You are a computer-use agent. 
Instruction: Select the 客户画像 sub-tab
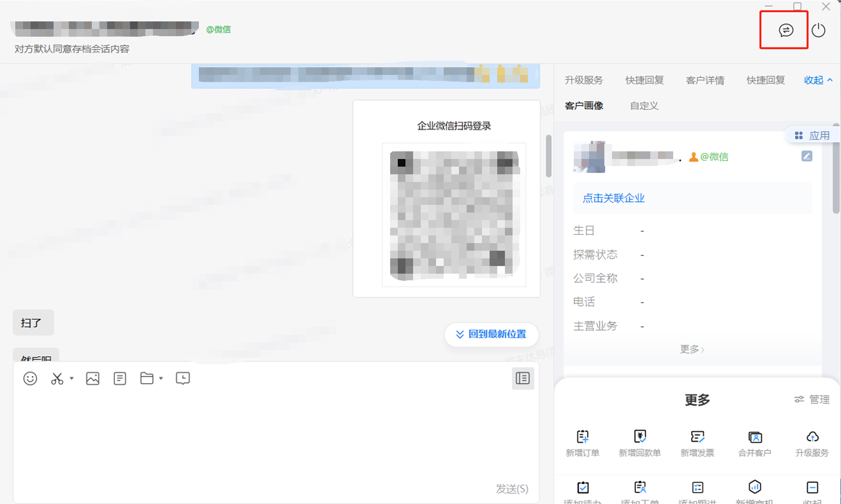tap(584, 105)
